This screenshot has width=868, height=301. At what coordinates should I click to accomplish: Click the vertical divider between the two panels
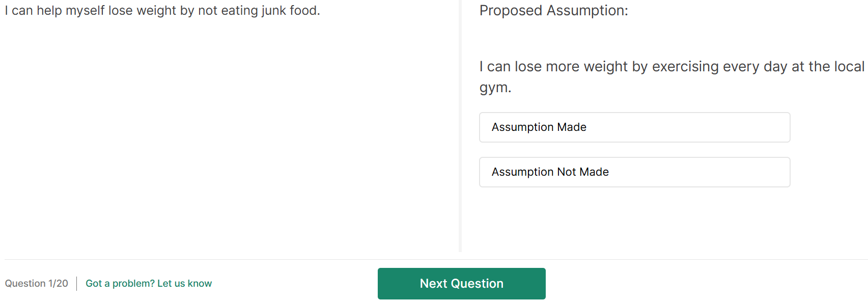coord(460,127)
